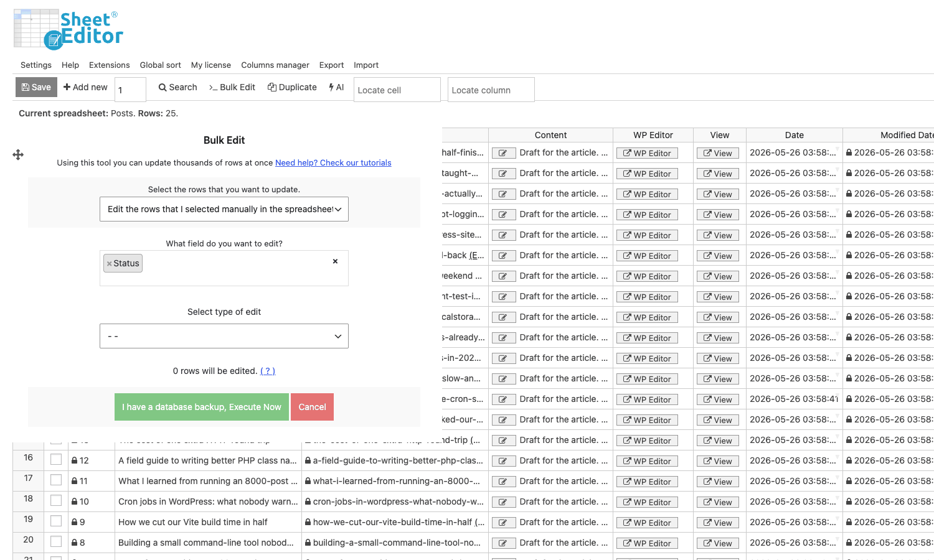This screenshot has width=934, height=560.
Task: Click the Cancel button
Action: point(312,407)
